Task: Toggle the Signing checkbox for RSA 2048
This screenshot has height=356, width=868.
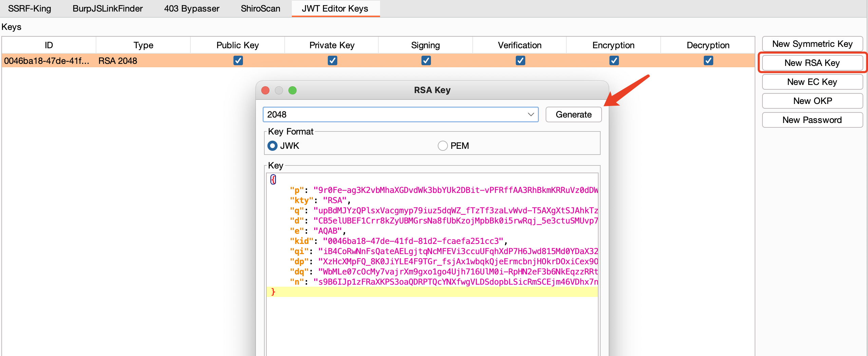Action: coord(426,61)
